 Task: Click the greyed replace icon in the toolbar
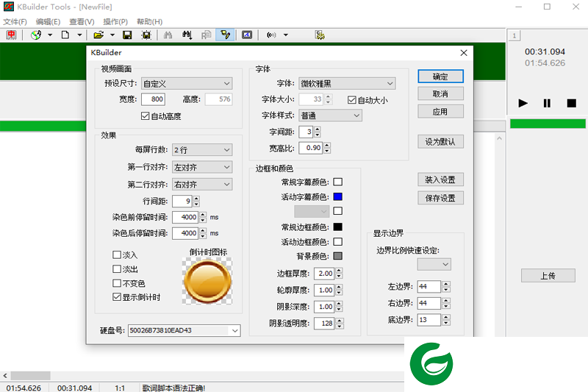click(x=207, y=35)
